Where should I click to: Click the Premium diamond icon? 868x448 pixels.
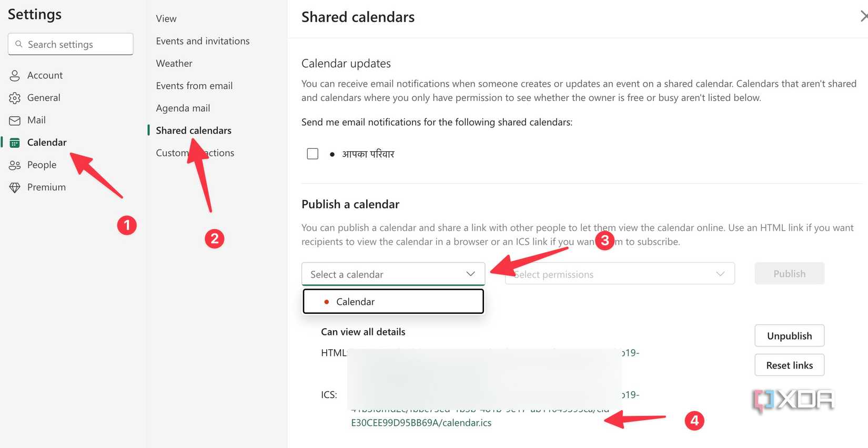[15, 187]
